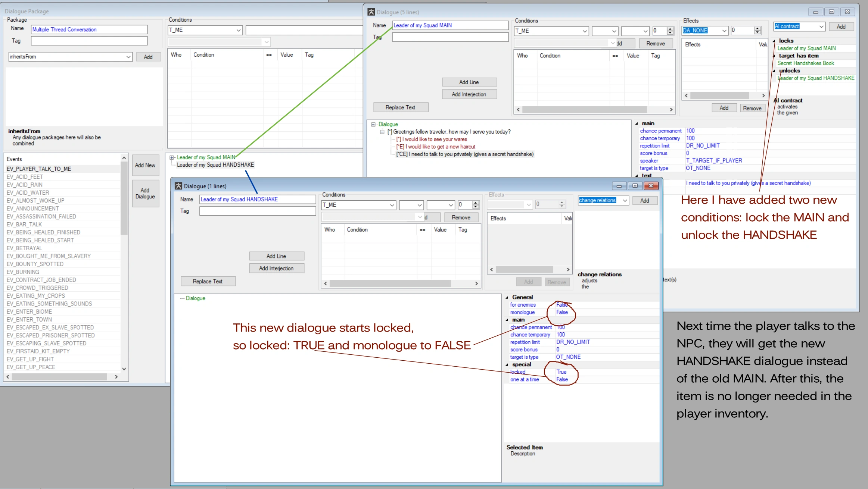The width and height of the screenshot is (868, 489).
Task: Click the Events list scroll-down arrow
Action: (x=124, y=369)
